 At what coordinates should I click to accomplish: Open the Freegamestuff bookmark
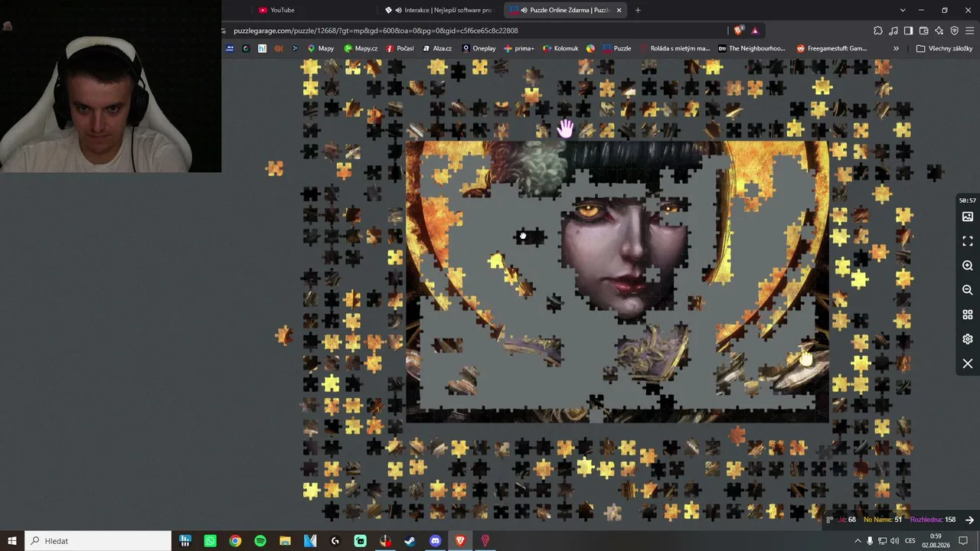[x=831, y=48]
